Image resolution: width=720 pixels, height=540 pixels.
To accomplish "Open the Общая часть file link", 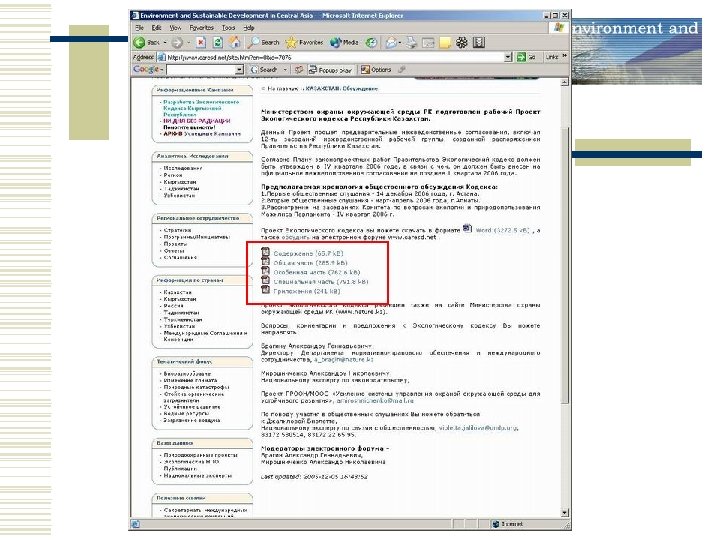I will (310, 263).
